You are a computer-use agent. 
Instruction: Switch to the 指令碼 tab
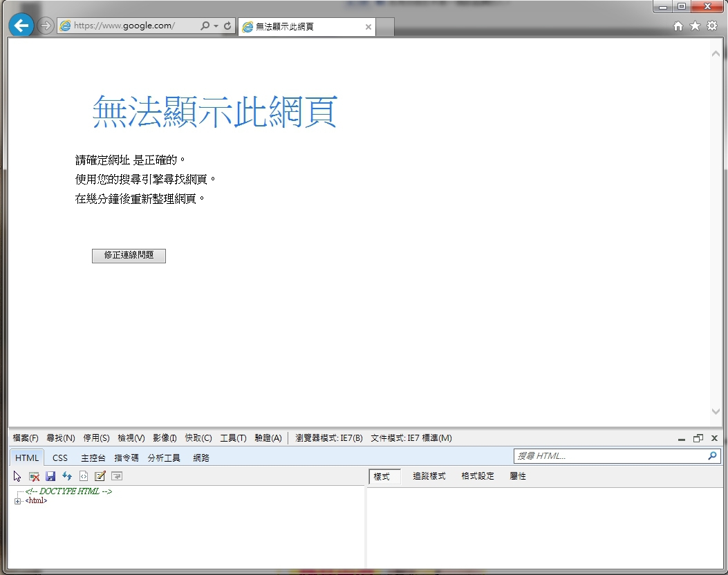(x=127, y=458)
